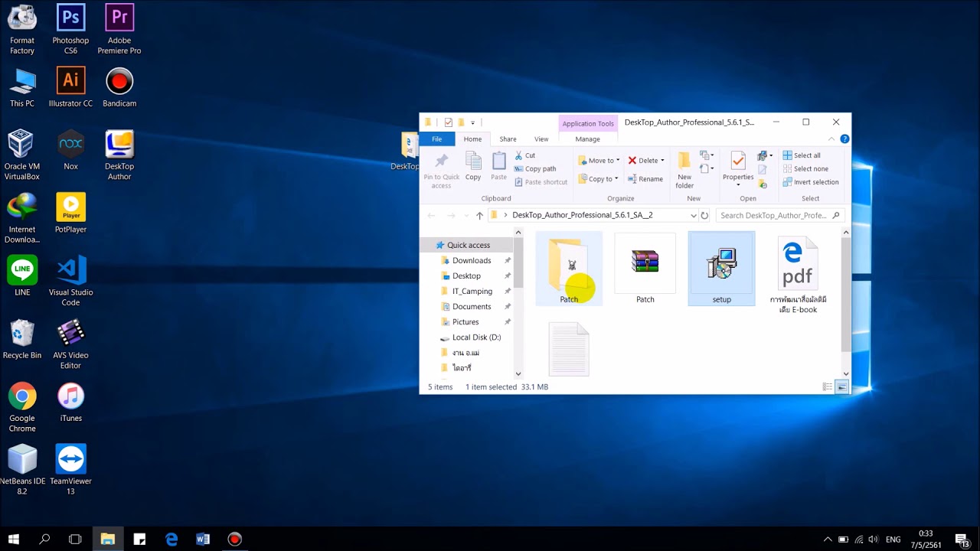Open Visual Studio Code desktop shortcut
Viewport: 980px width, 551px height.
[70, 281]
